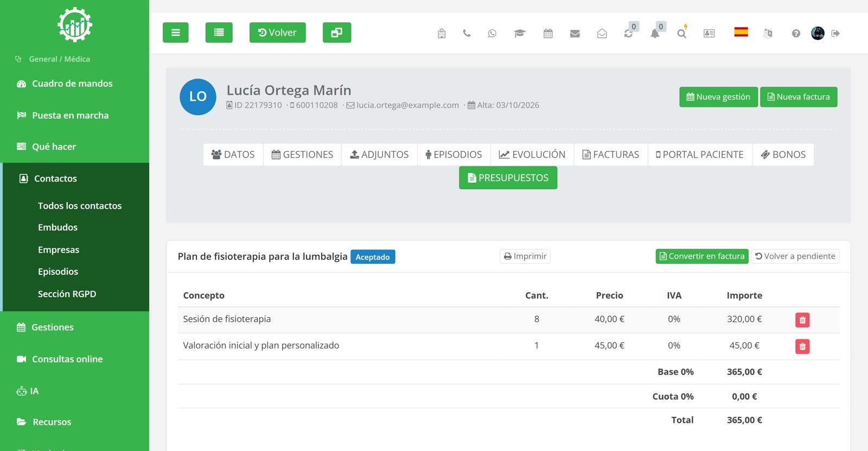The width and height of the screenshot is (868, 451).
Task: Click the quick search magnifier icon
Action: coord(682,34)
